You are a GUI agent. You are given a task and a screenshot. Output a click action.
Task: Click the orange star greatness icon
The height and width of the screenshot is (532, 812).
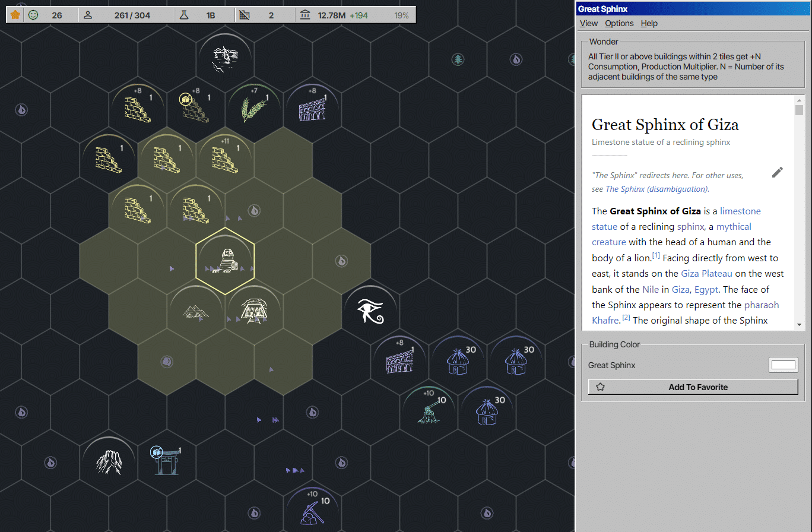point(15,15)
